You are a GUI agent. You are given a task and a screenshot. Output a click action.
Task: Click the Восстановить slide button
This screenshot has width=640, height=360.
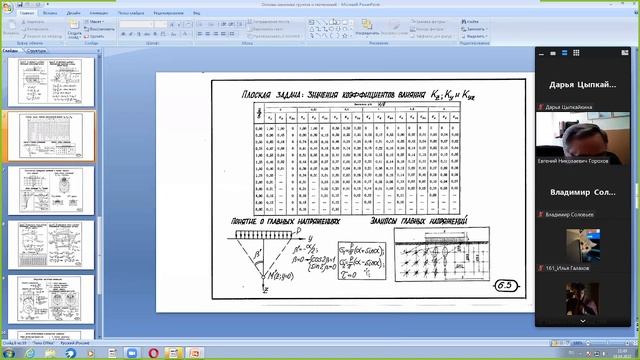[x=99, y=29]
